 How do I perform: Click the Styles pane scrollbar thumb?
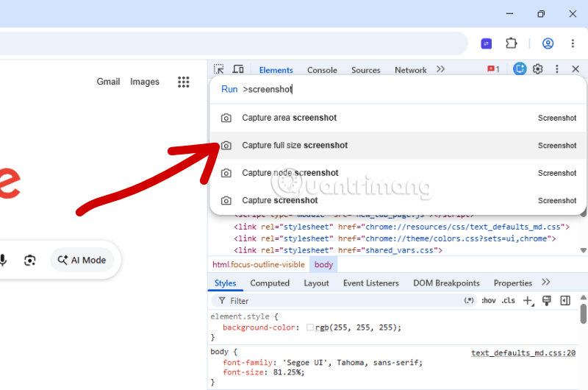(x=584, y=313)
